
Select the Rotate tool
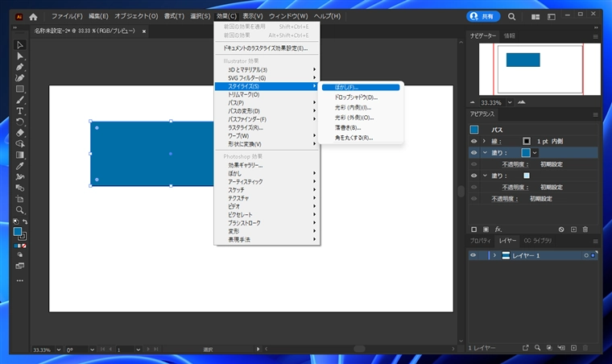[x=19, y=122]
